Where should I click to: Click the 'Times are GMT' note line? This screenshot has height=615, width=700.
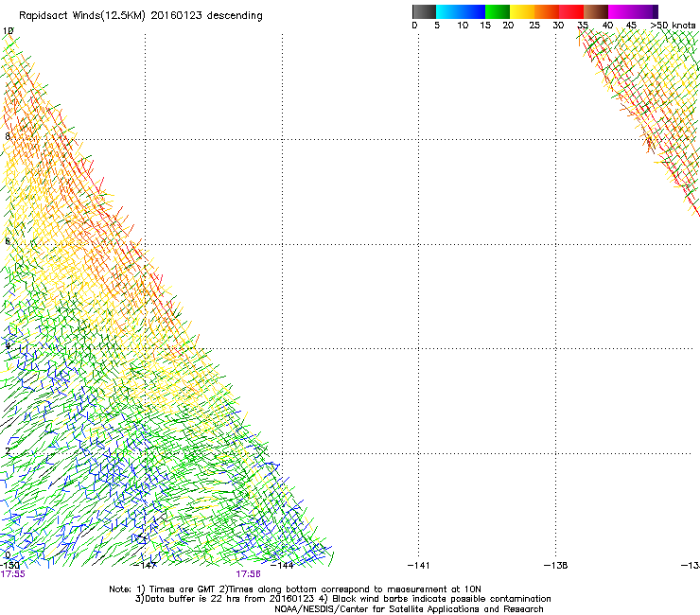[x=294, y=589]
